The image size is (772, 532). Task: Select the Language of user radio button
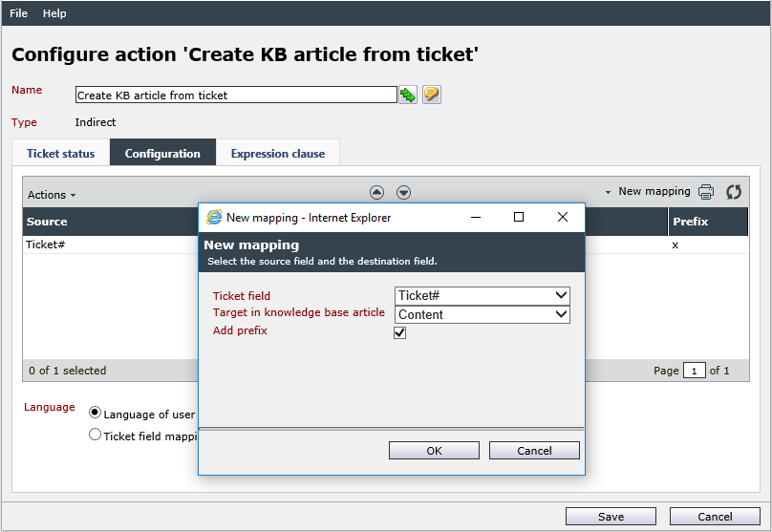click(x=95, y=413)
